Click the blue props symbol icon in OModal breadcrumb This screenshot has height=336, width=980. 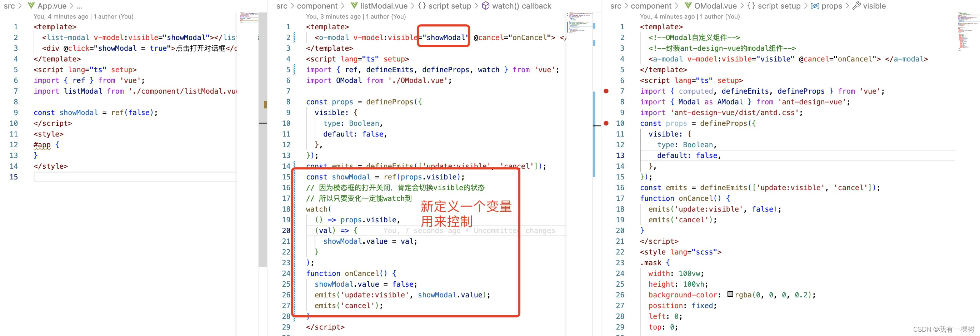pyautogui.click(x=814, y=6)
